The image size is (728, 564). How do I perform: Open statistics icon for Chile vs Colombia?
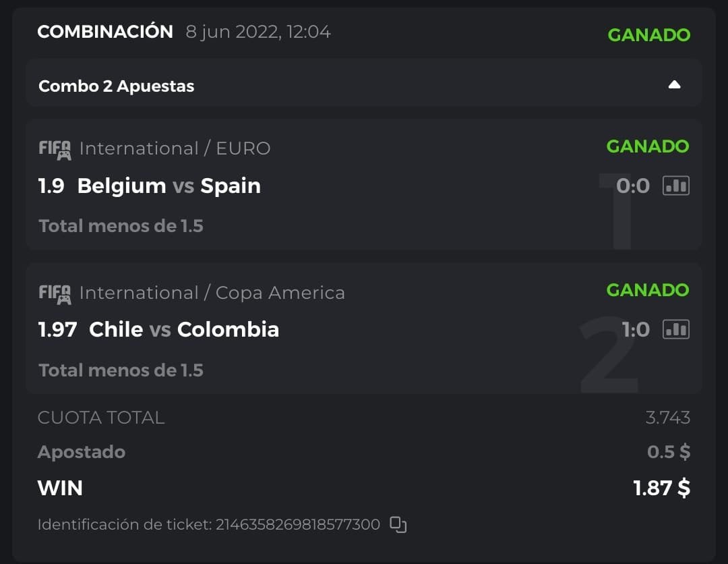[x=676, y=329]
